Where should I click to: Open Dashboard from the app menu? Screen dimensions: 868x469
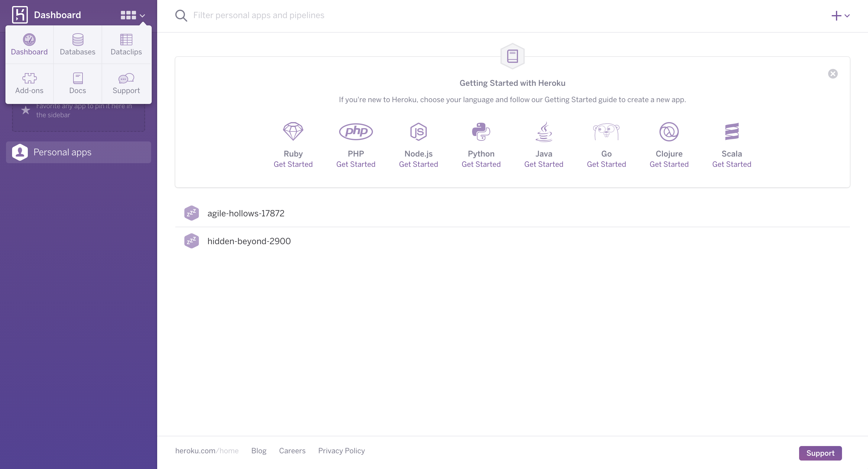tap(29, 44)
